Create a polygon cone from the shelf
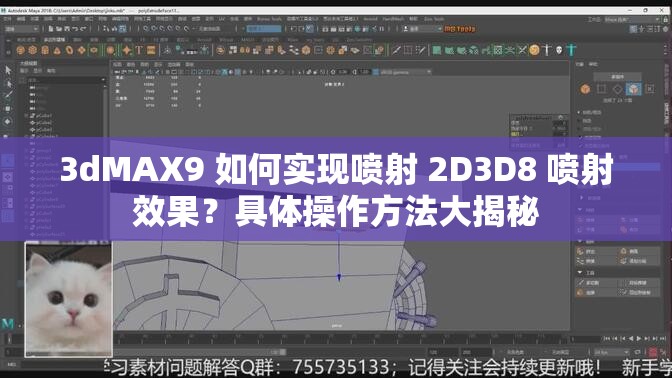This screenshot has width=672, height=378. point(57,50)
